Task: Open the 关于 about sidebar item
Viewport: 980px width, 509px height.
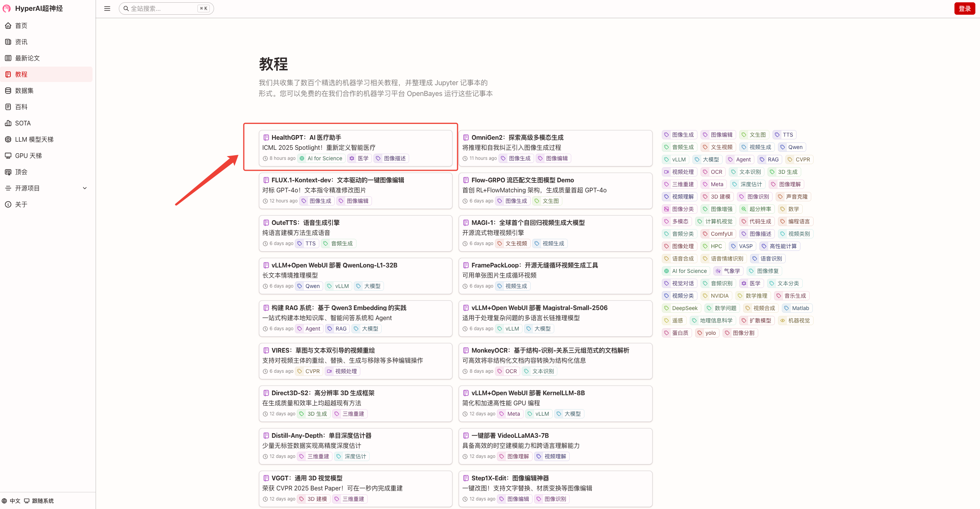Action: [x=21, y=204]
